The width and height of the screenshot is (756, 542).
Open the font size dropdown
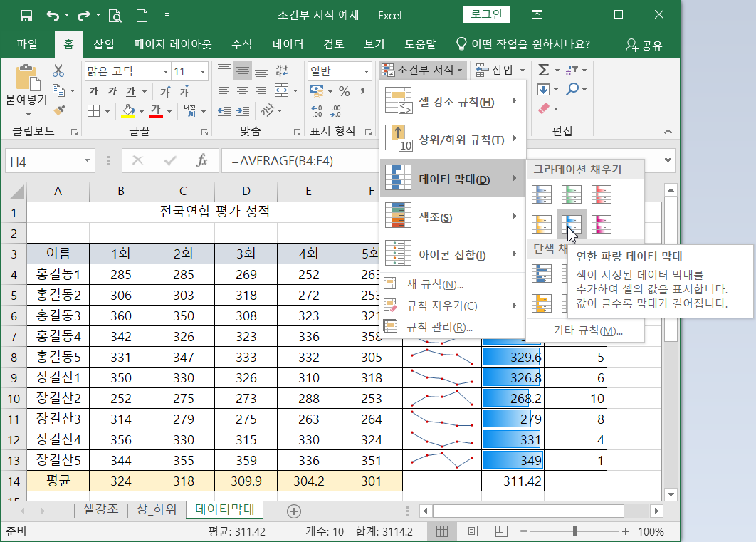tap(202, 71)
